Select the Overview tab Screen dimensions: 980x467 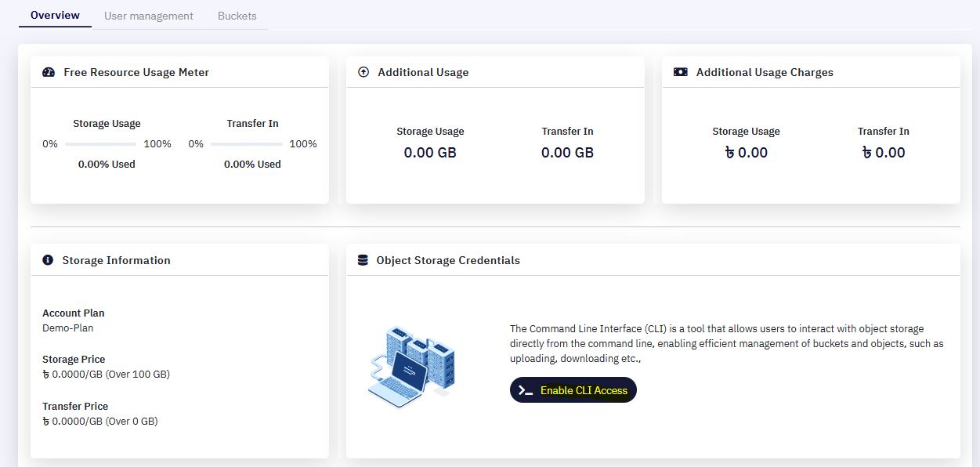55,15
